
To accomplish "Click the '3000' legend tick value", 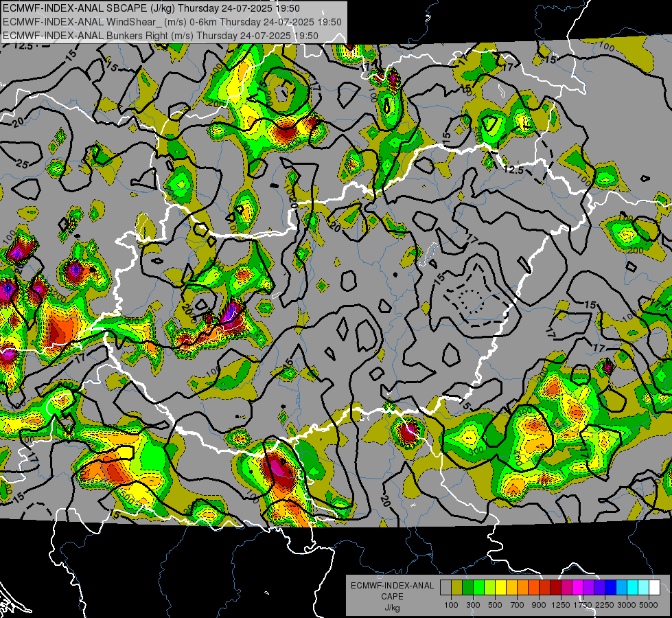I will (627, 605).
